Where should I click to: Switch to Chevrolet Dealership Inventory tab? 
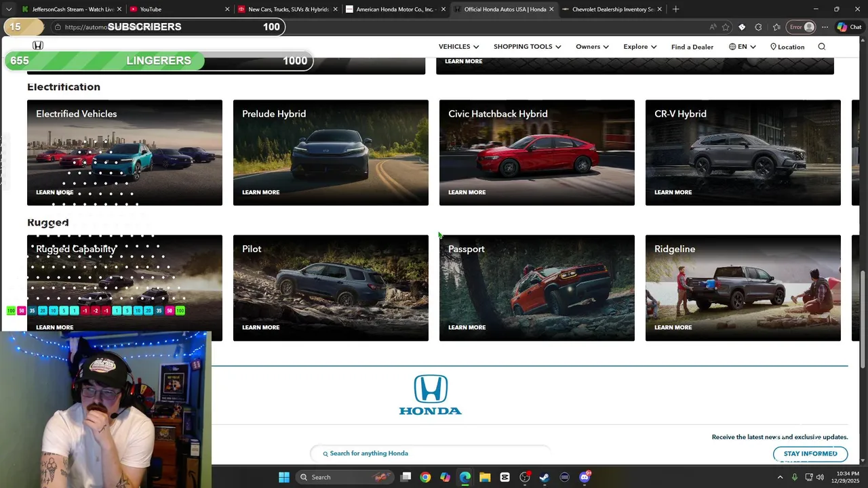pyautogui.click(x=612, y=9)
